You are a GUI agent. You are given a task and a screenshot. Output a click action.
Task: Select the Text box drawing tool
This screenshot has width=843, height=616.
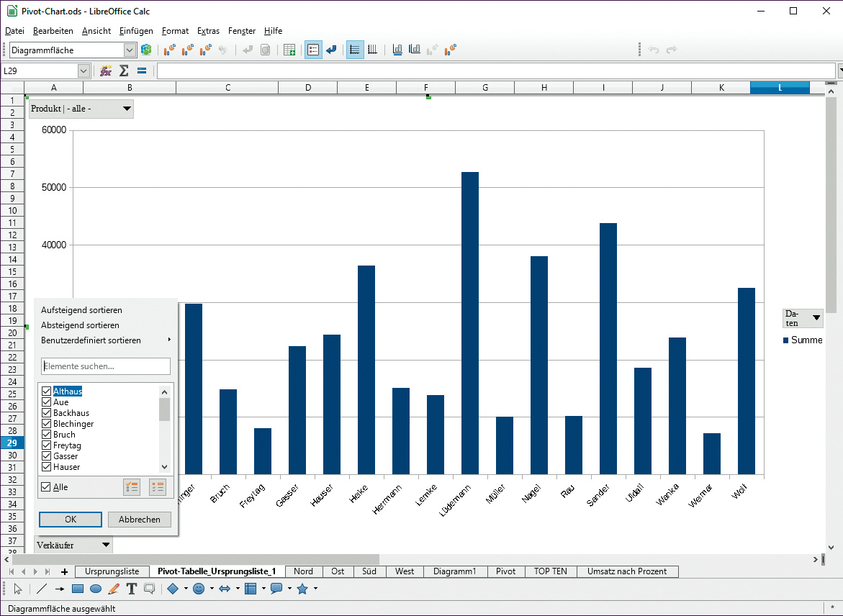[x=131, y=589]
